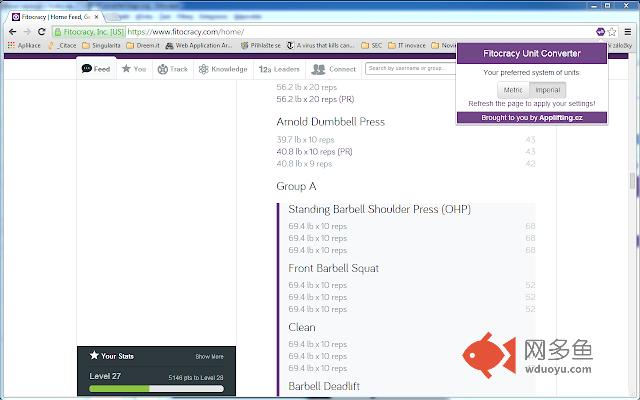Click the Arnold Dumbbell Press exercise title
The height and width of the screenshot is (400, 640).
pyautogui.click(x=331, y=122)
